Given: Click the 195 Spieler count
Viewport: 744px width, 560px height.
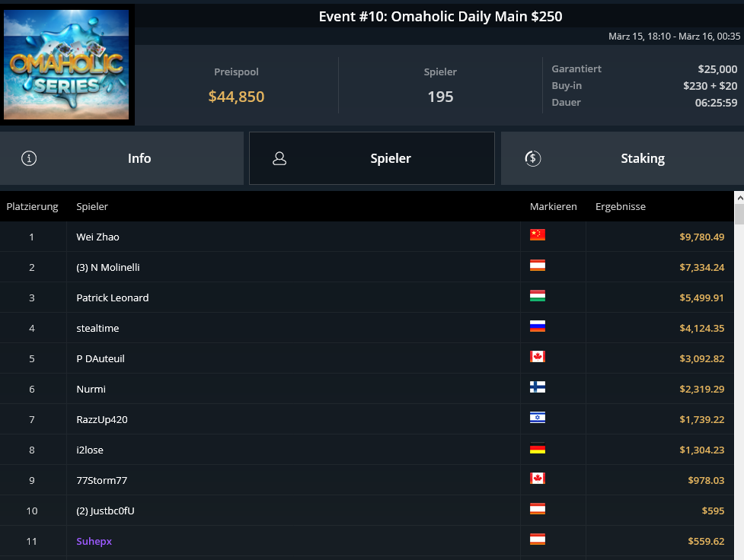Looking at the screenshot, I should (440, 97).
